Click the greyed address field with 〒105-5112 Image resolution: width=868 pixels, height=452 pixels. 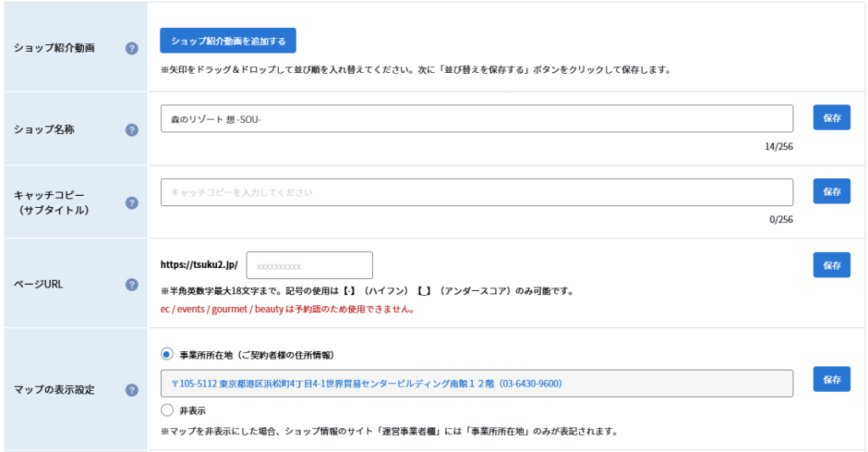pos(476,383)
